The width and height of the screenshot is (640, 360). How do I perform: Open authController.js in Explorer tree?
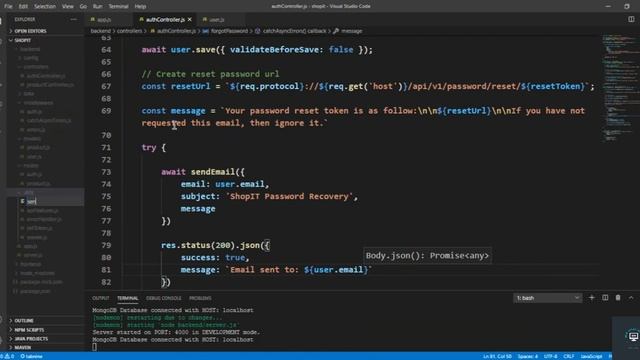46,76
